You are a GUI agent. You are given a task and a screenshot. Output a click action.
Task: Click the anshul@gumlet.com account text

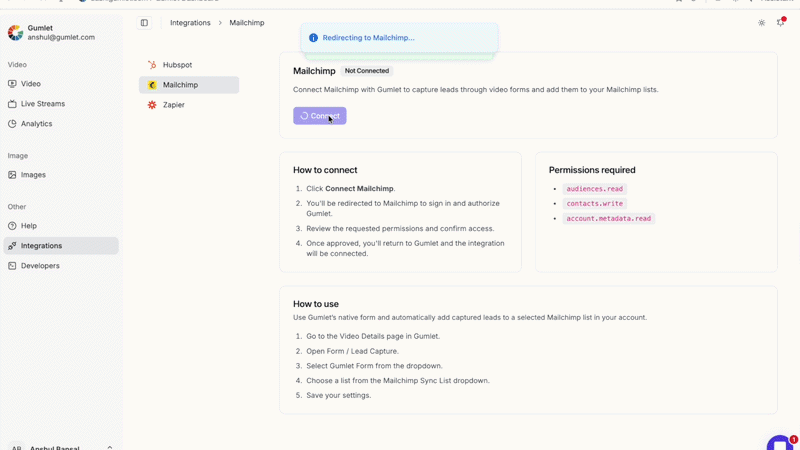[x=61, y=37]
